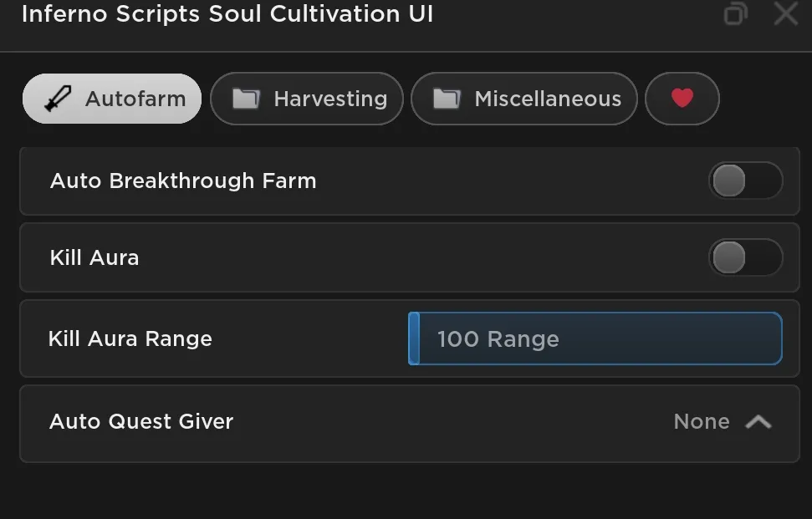Open the None dropdown value
The width and height of the screenshot is (812, 519).
click(702, 422)
